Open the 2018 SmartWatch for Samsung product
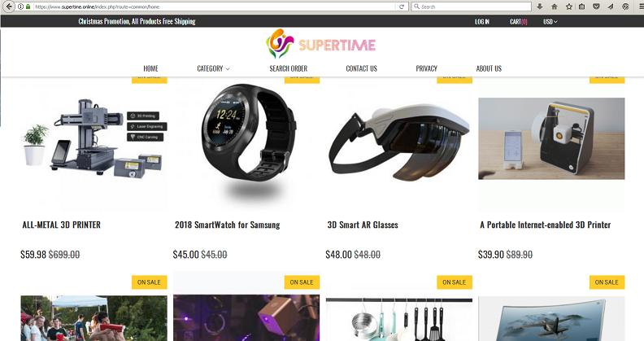 tap(227, 225)
